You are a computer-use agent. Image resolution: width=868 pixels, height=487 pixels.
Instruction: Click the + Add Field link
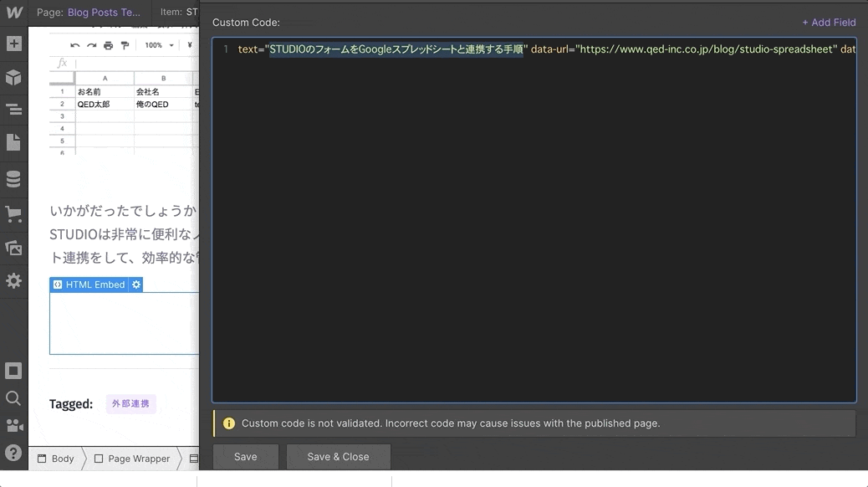(829, 23)
